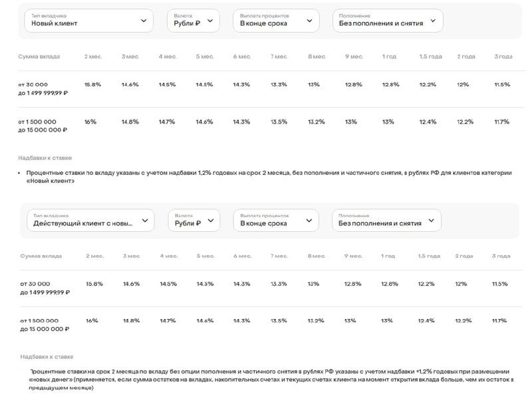
Task: Click the "1,5 года" column header in the upper table
Action: [430, 56]
